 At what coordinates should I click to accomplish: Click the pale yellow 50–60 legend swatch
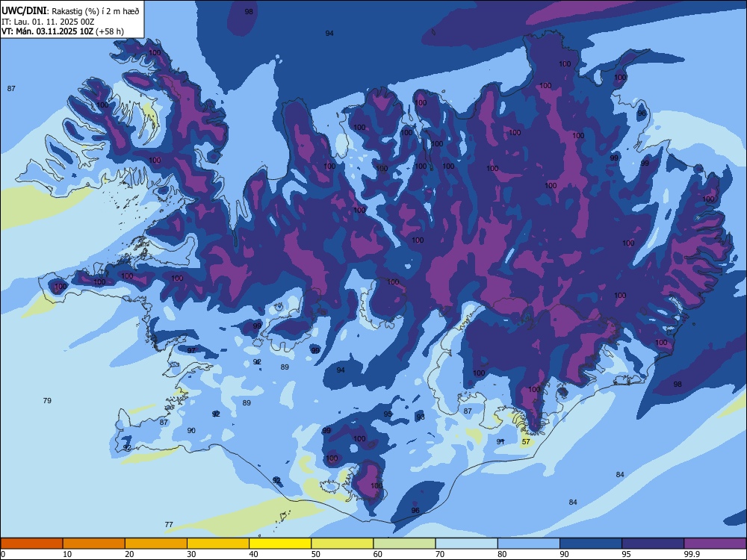[342, 544]
